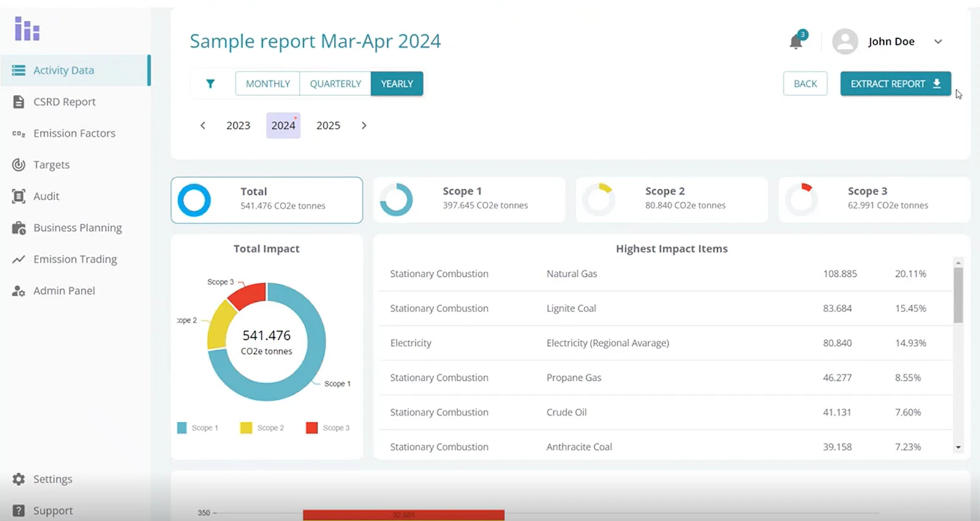Open the Admin Panel user icon
Image resolution: width=980 pixels, height=521 pixels.
tap(18, 291)
